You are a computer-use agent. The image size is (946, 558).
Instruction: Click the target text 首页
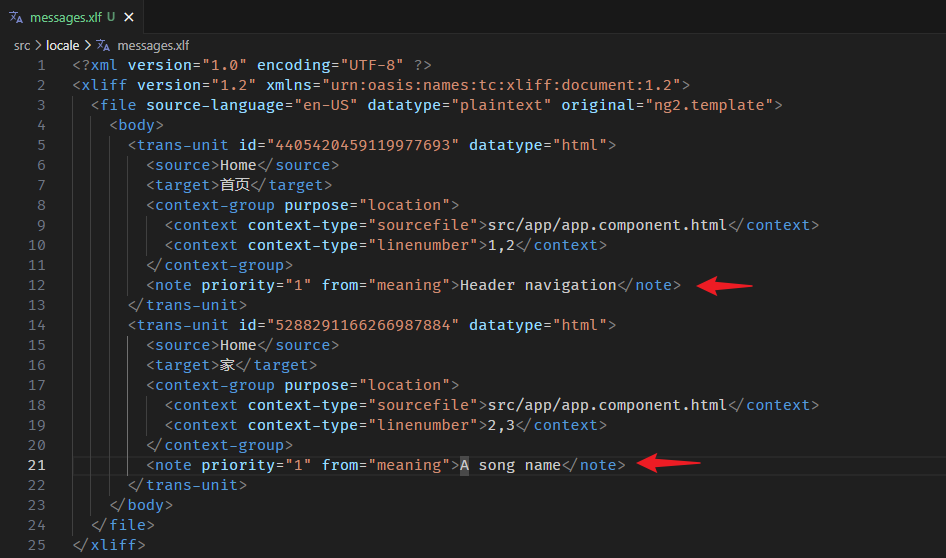pos(235,185)
